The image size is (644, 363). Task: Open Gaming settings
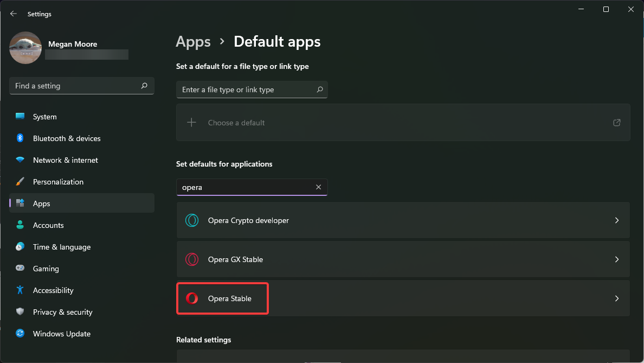82,269
